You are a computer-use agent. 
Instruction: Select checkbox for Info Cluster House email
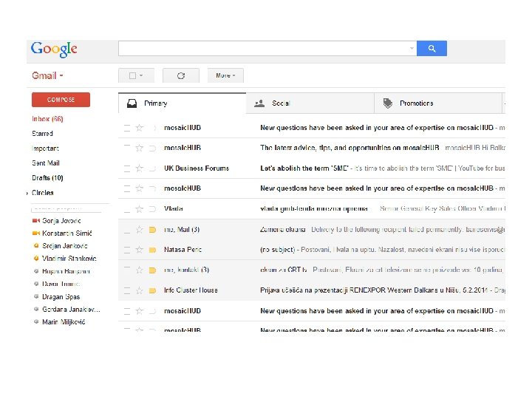(x=127, y=291)
